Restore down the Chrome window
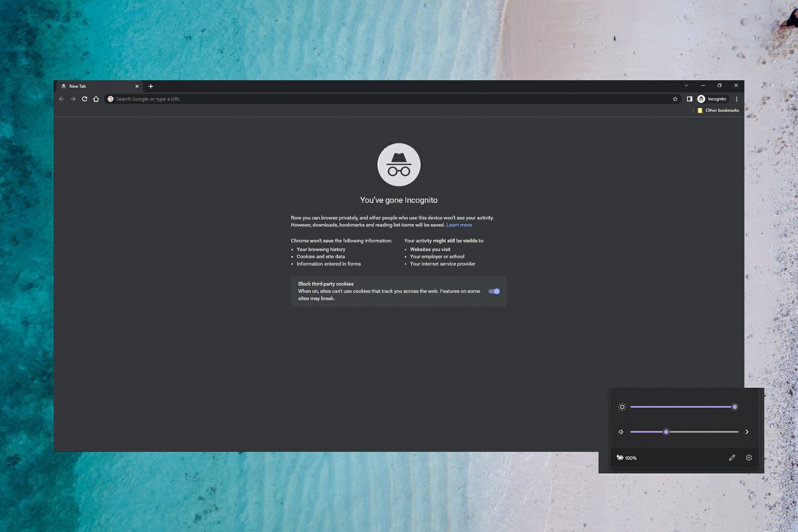 point(719,85)
